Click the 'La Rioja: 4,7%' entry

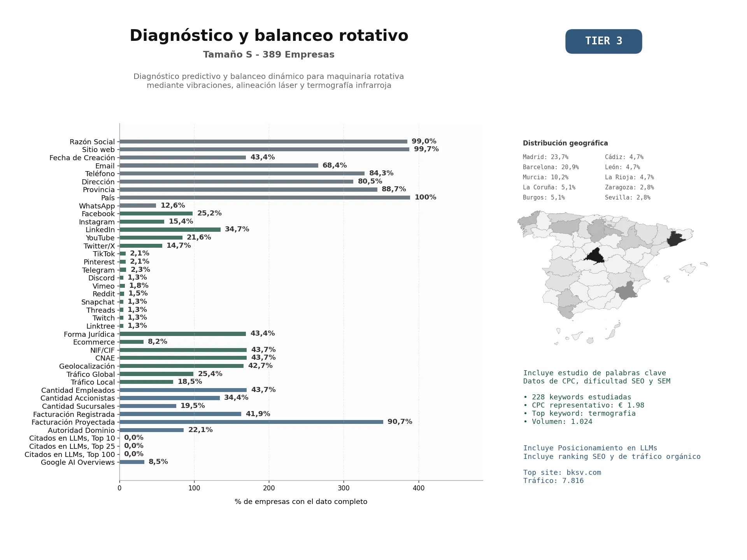[630, 177]
